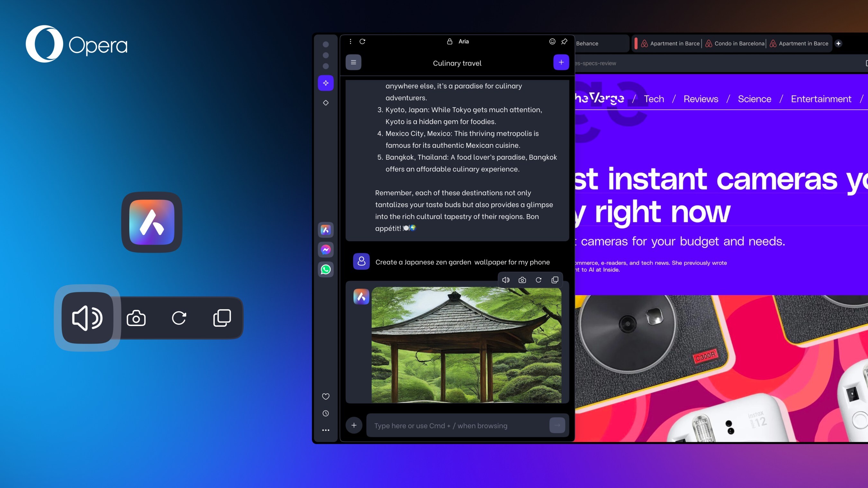Click the add attachment plus button
Screen dimensions: 868x488
tap(354, 425)
